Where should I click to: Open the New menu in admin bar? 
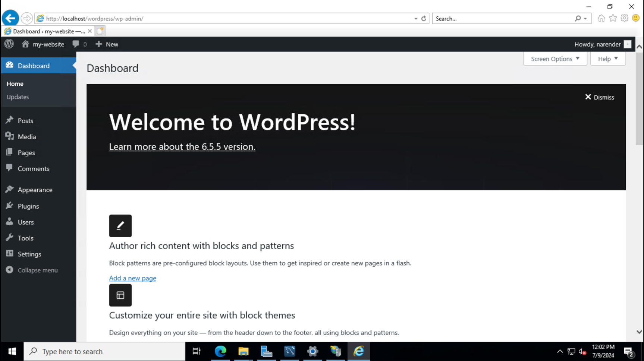pos(107,44)
